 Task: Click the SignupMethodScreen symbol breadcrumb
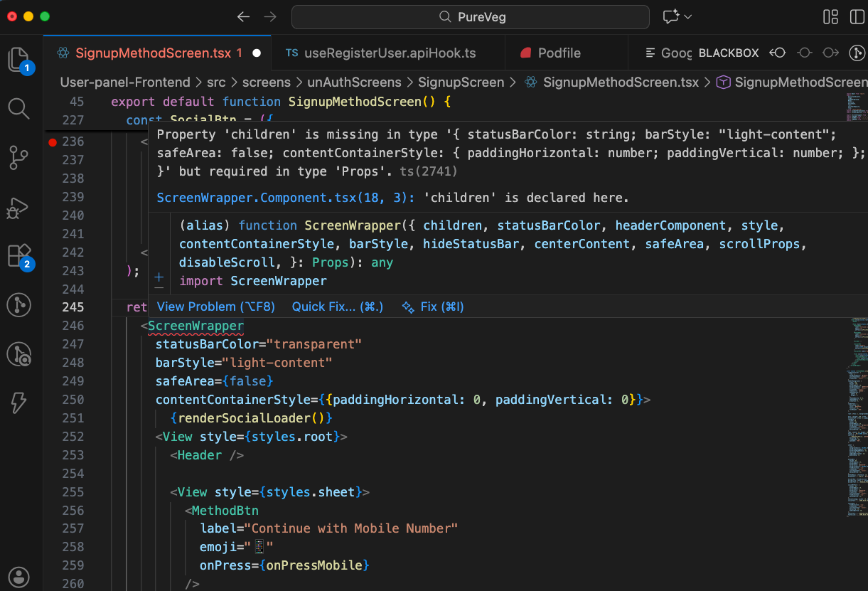tap(801, 82)
